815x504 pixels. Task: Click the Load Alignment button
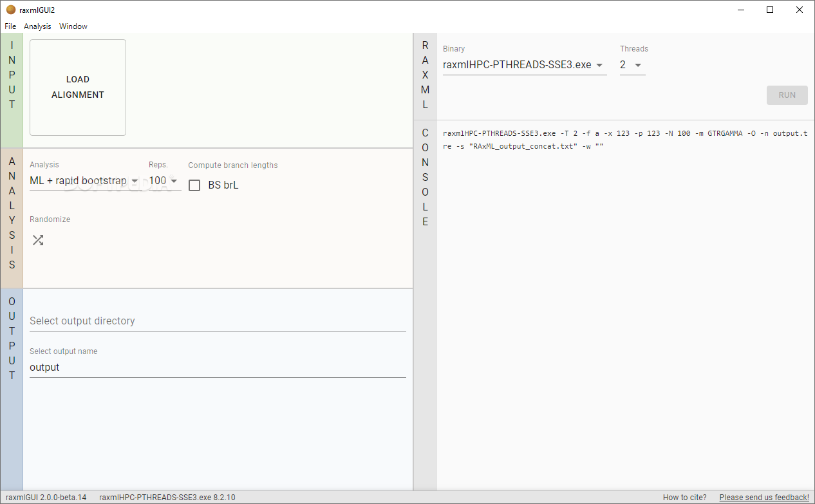pos(78,88)
